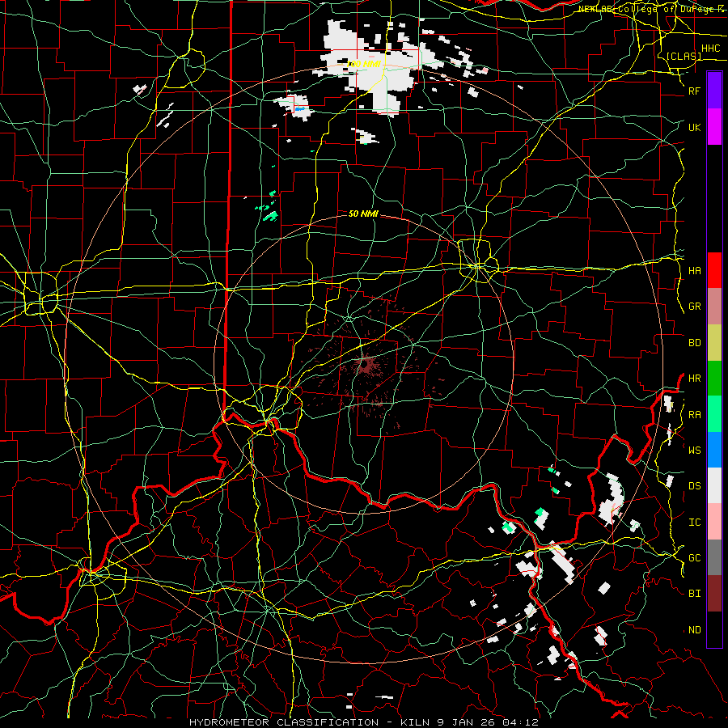Click the "50 NMI" range ring label

coord(363,214)
